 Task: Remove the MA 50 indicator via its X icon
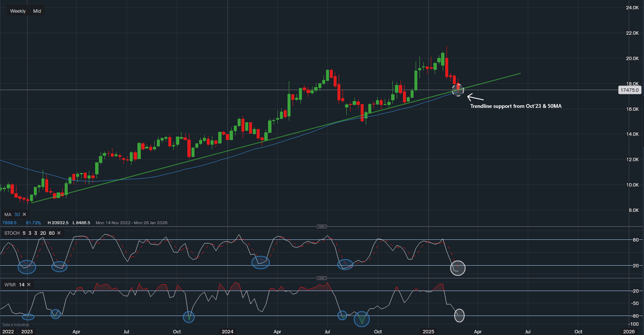(25, 214)
